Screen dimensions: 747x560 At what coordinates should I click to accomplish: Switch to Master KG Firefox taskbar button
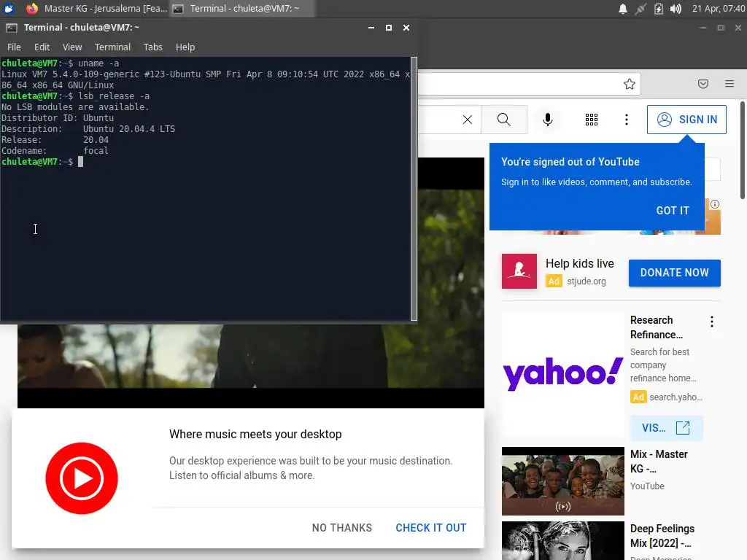pyautogui.click(x=97, y=9)
